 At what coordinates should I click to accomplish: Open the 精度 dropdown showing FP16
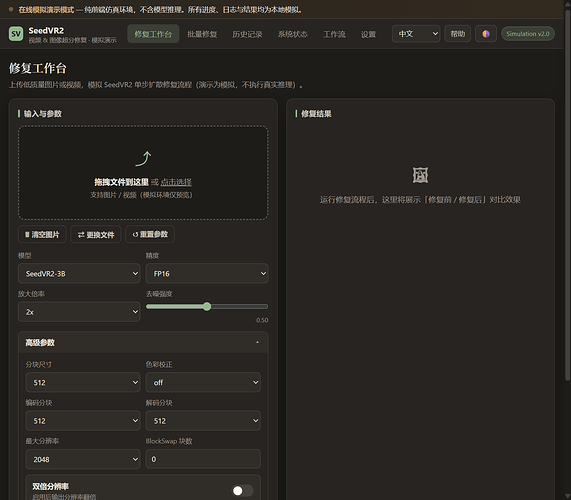tap(207, 273)
